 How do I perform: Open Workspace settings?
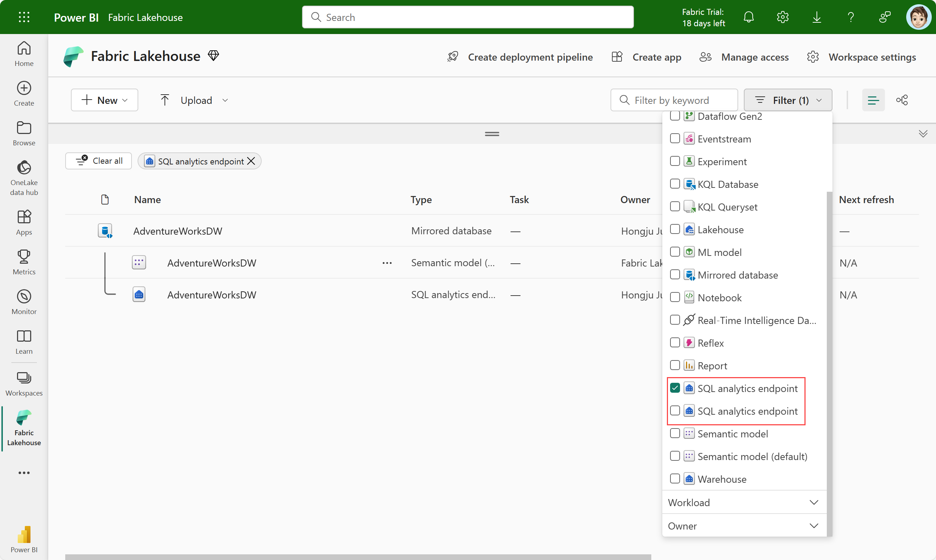[x=862, y=57]
